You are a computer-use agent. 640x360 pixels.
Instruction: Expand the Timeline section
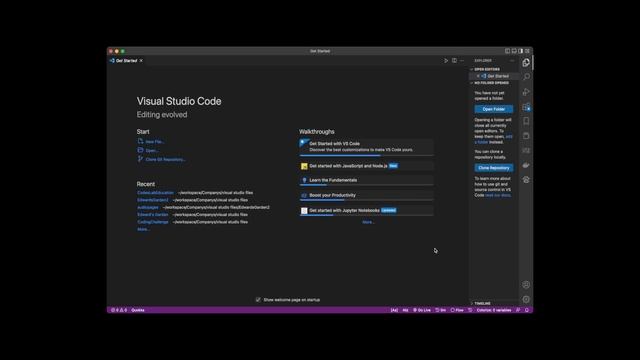tap(482, 304)
